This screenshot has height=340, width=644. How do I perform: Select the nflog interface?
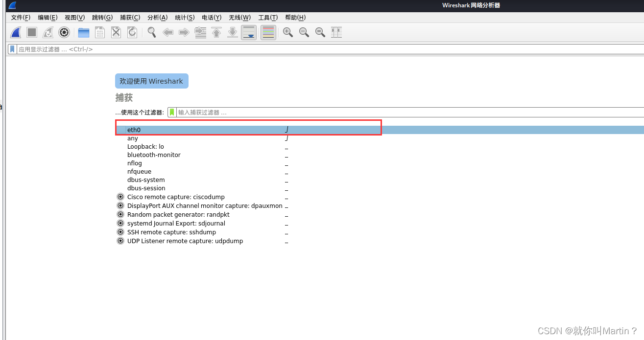[135, 163]
